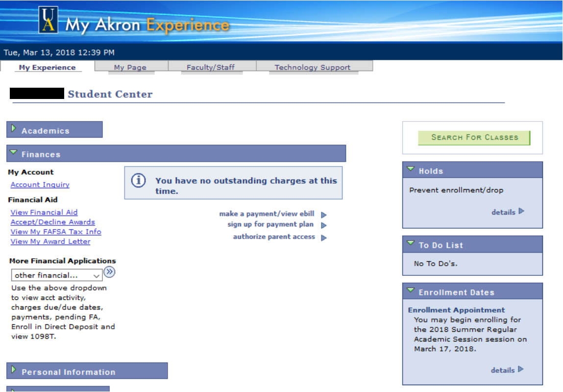Open the View Financial Aid link
This screenshot has height=392, width=563.
click(44, 212)
